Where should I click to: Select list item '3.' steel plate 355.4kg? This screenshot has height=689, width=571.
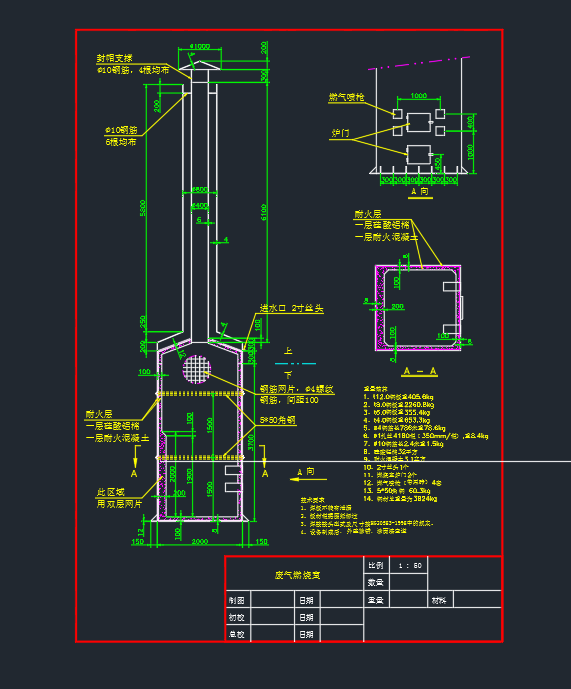coord(396,413)
